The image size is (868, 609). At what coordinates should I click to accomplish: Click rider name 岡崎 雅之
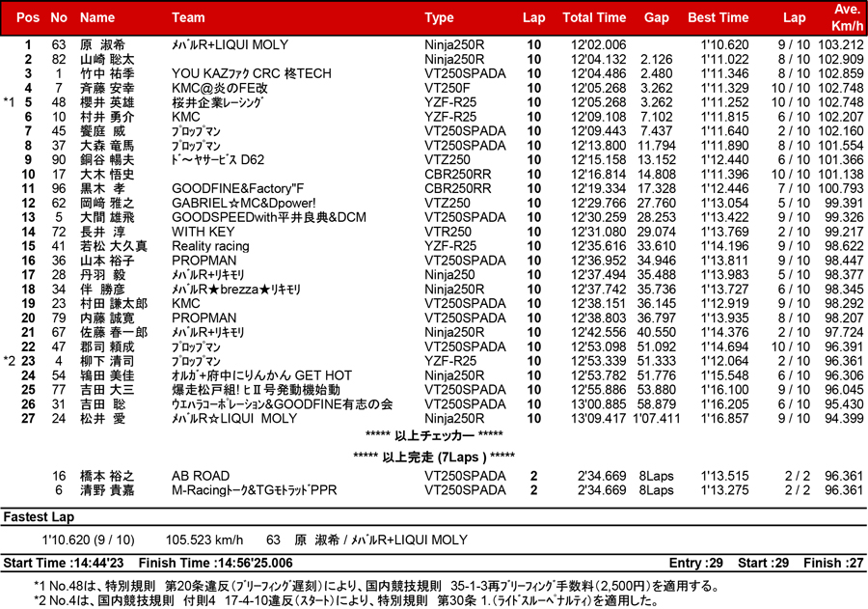click(107, 204)
